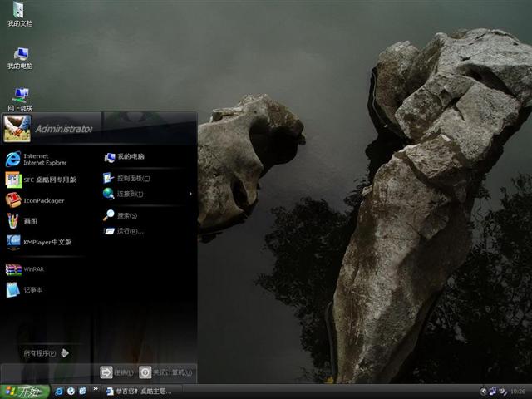Click the 注销 log off button
The image size is (532, 399).
point(116,372)
